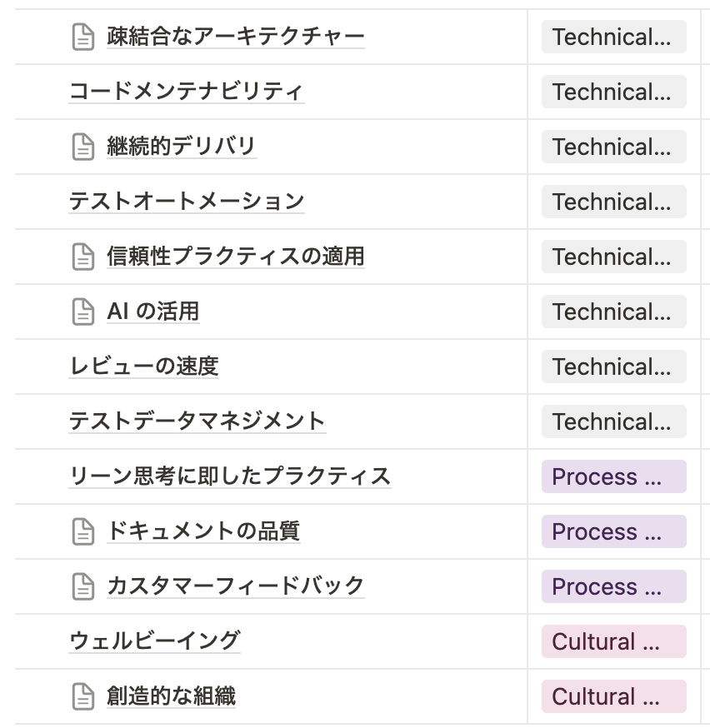Open the レビューの速度 page title
This screenshot has height=728, width=710.
[143, 366]
